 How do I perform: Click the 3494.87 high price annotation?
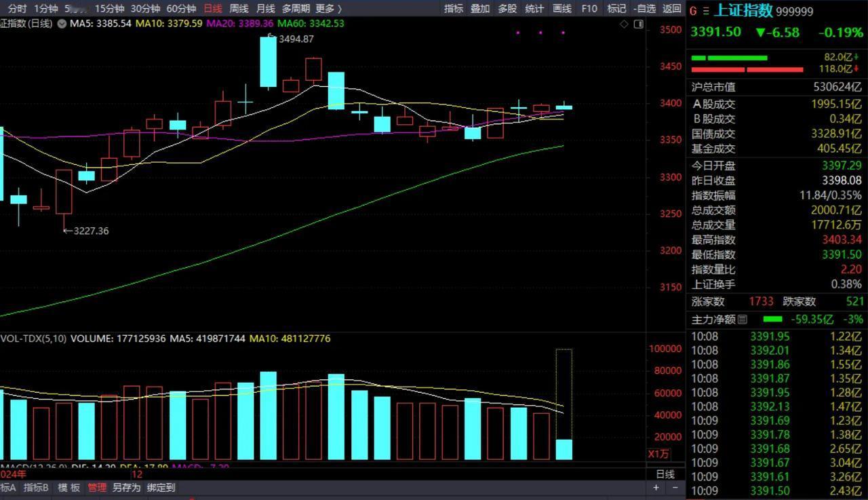point(296,39)
